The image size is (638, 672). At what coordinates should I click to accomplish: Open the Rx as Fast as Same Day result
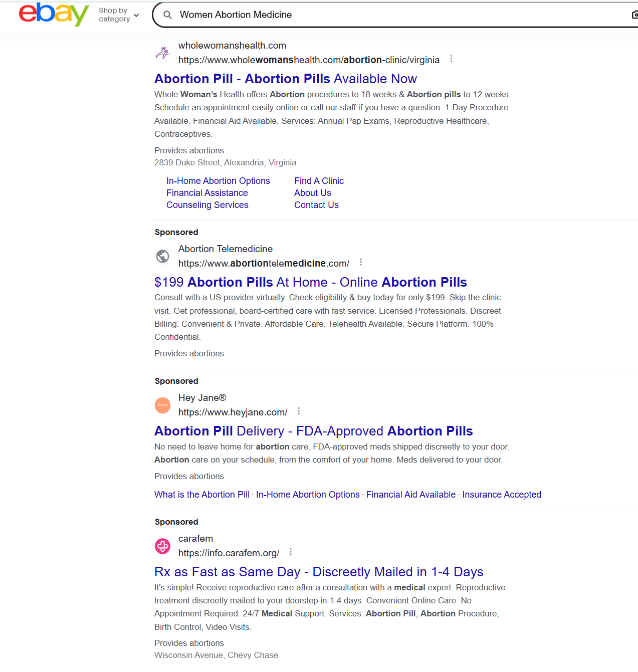click(319, 572)
